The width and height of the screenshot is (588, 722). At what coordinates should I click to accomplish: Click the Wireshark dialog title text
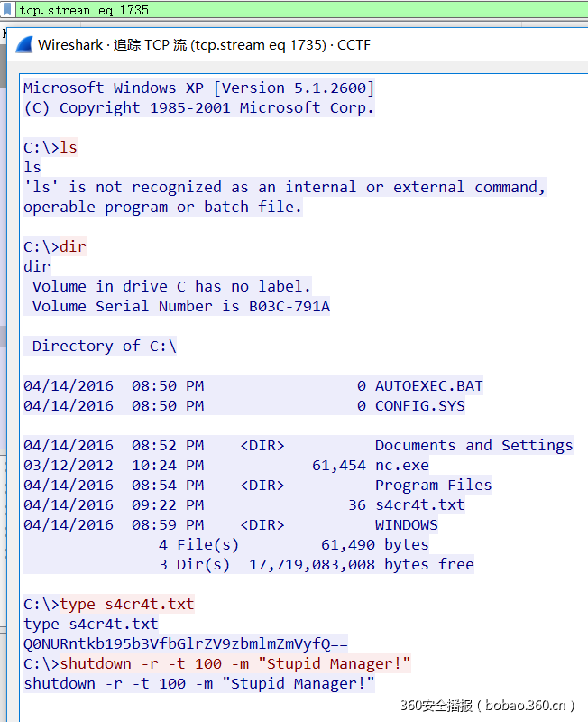coord(204,44)
